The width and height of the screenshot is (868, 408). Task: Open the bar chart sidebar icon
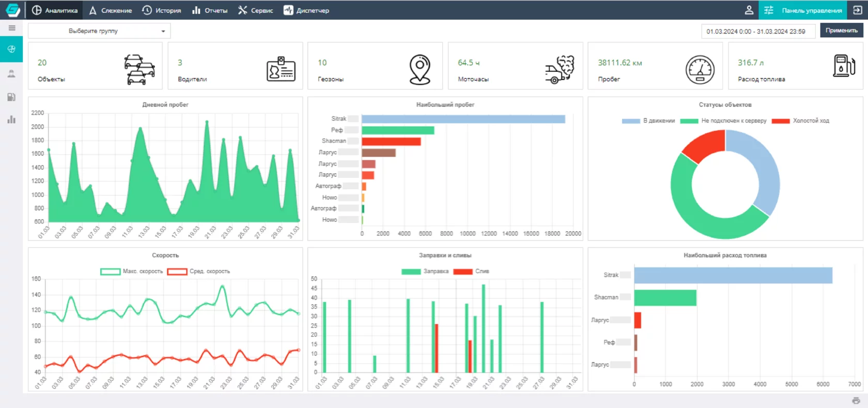pyautogui.click(x=11, y=120)
